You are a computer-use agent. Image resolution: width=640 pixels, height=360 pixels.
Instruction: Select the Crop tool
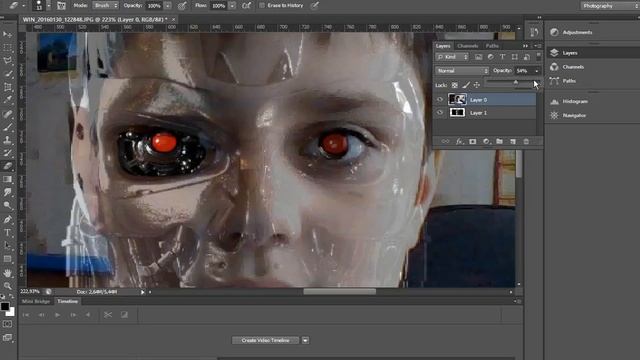(x=7, y=87)
